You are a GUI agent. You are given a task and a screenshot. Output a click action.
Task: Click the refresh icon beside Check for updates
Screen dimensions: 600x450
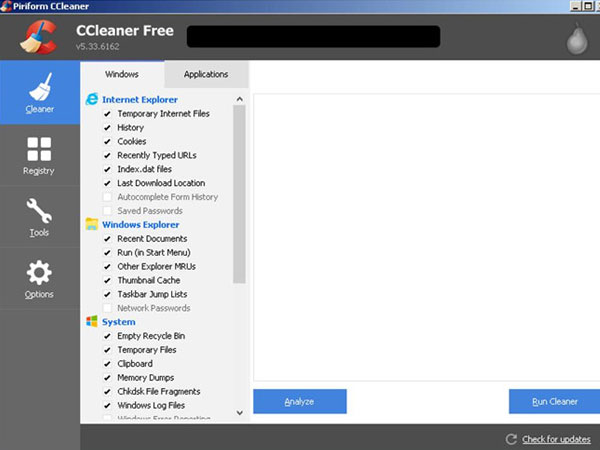pos(511,439)
